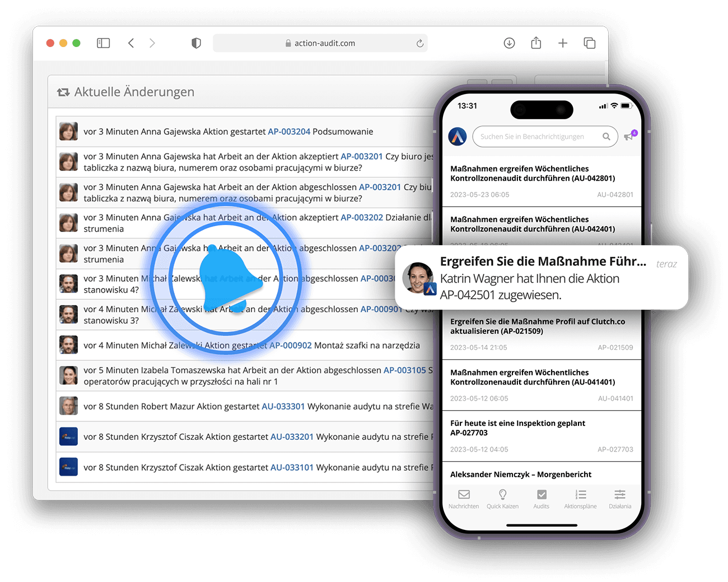Switch to Aktionspläne tab on phone

[580, 499]
